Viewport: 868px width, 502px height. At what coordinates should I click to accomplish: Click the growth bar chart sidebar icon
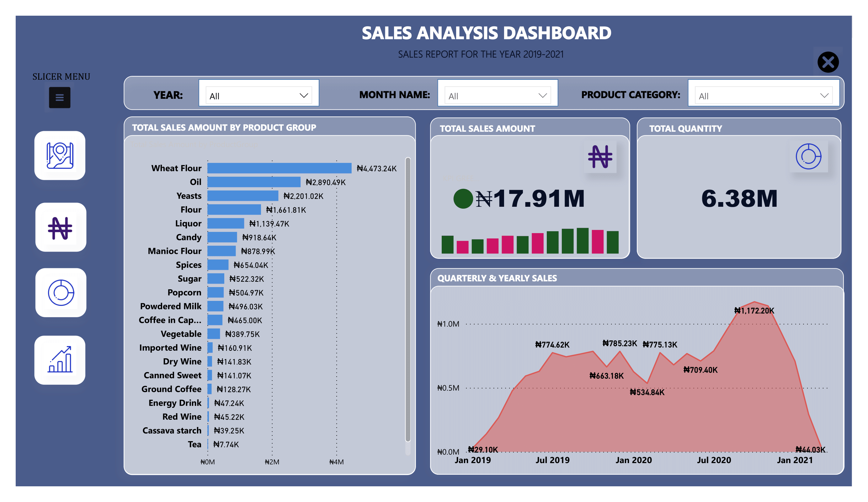click(60, 360)
